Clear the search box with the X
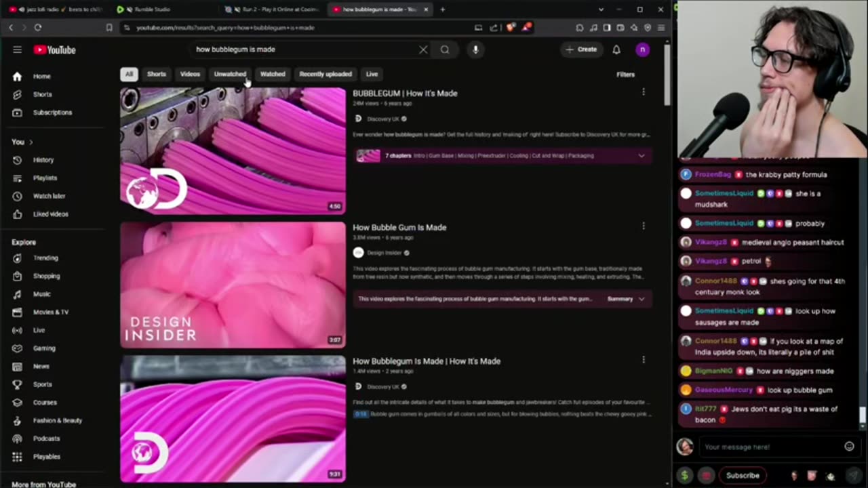 tap(423, 49)
